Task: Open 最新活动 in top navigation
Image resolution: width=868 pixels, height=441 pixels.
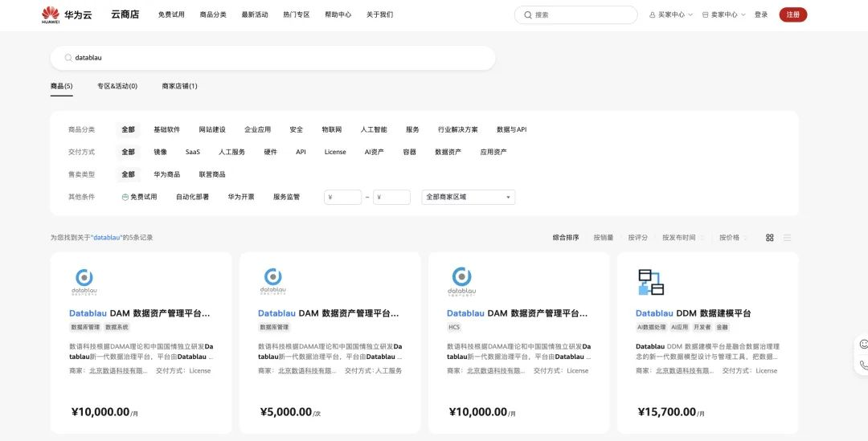Action: tap(255, 15)
